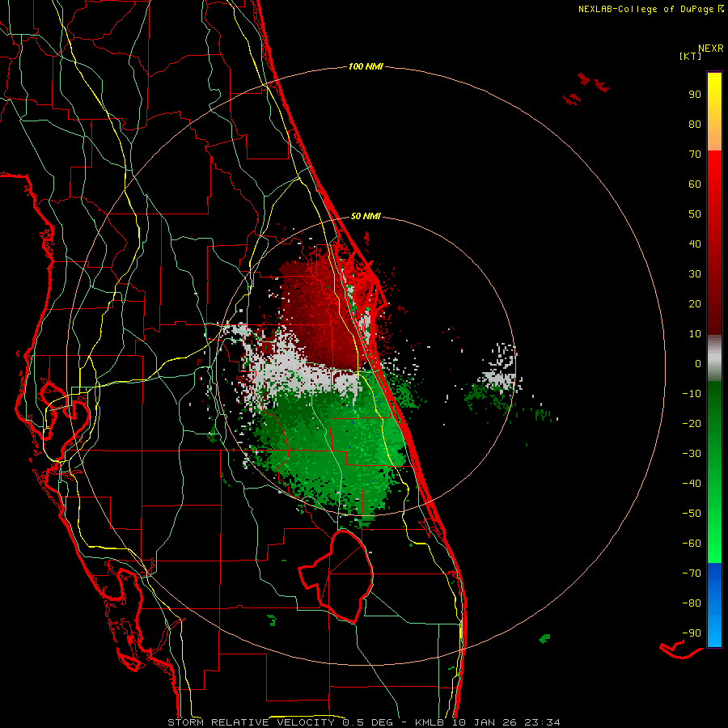Click the STORM RELATIVE VELOCITY product title text

(252, 722)
